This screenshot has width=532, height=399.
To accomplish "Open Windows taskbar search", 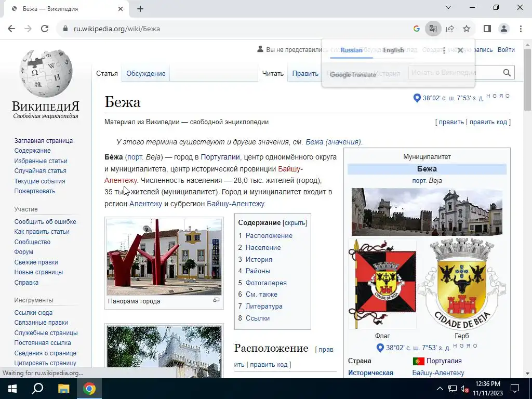I will tap(37, 389).
